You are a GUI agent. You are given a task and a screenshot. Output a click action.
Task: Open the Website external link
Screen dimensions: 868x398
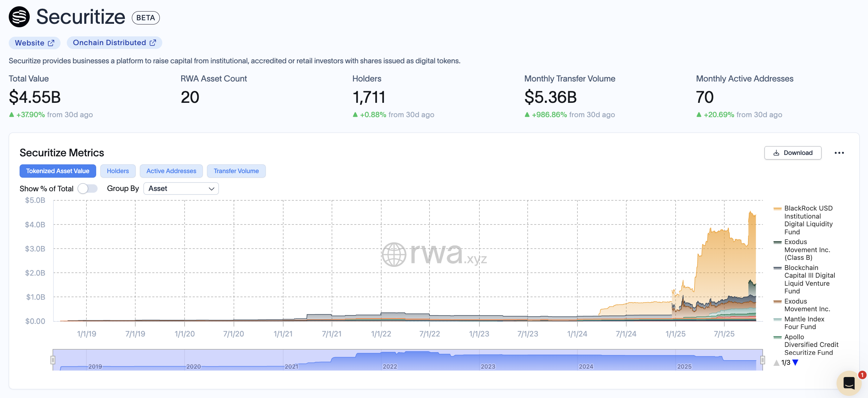point(35,43)
